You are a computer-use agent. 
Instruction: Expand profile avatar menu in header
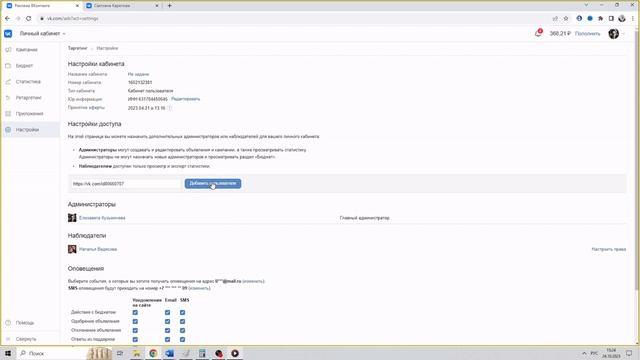click(616, 33)
